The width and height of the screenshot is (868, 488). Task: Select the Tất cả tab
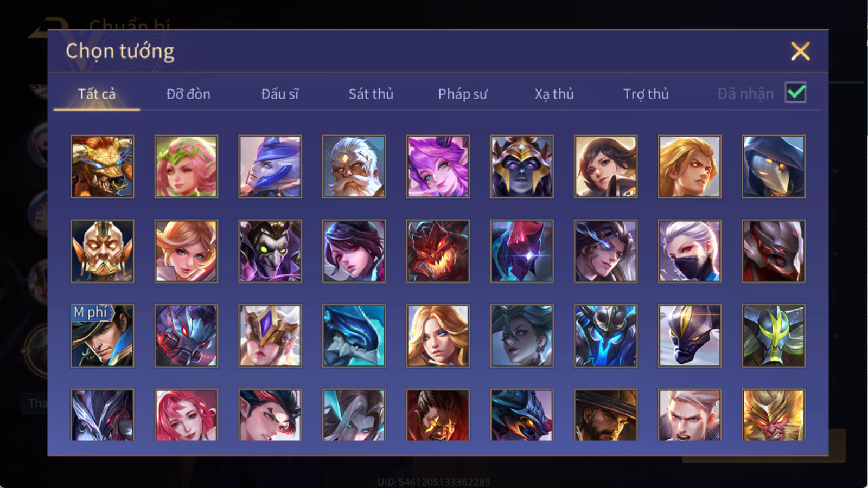[x=97, y=94]
